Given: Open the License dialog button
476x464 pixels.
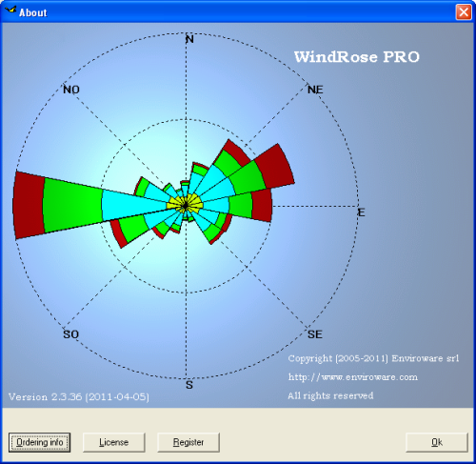Looking at the screenshot, I should pos(113,442).
